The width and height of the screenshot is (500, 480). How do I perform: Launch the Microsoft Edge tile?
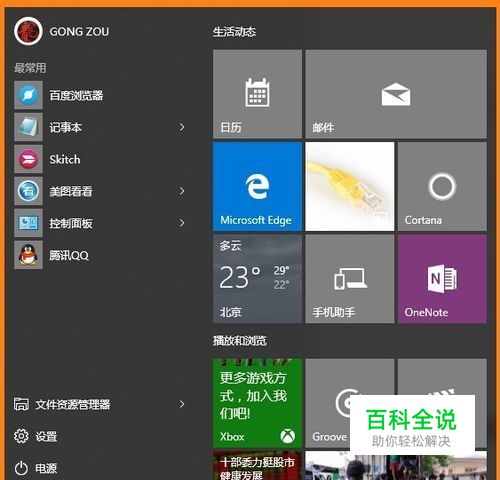[x=257, y=186]
